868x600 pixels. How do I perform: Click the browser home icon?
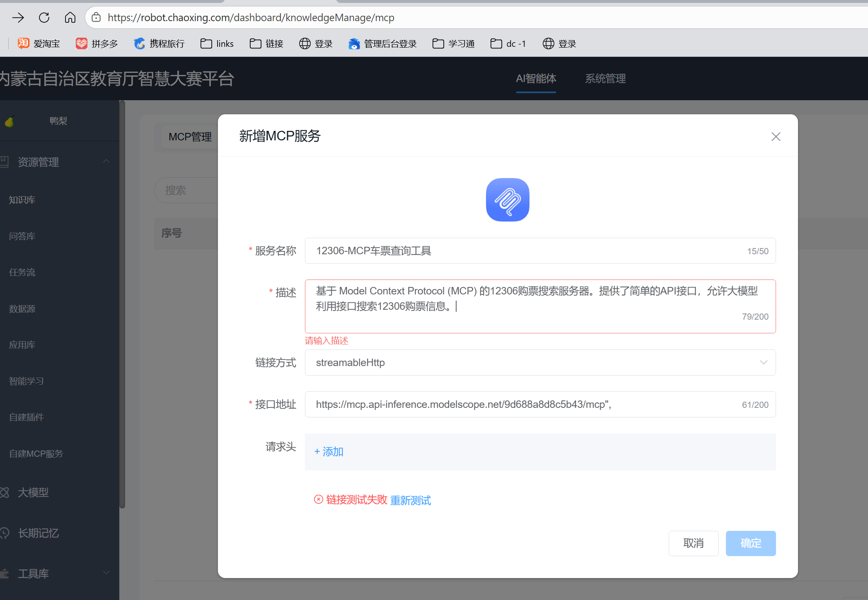[70, 17]
